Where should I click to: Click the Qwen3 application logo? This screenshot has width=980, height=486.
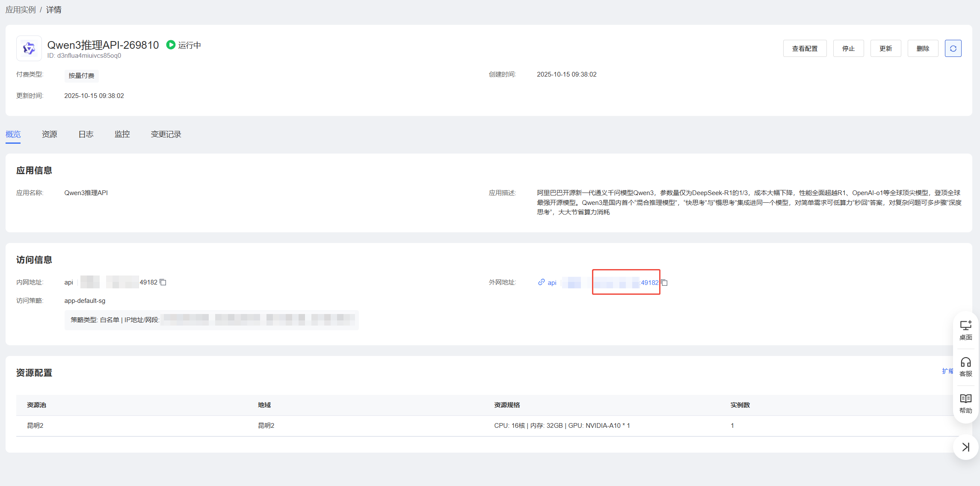click(x=29, y=48)
